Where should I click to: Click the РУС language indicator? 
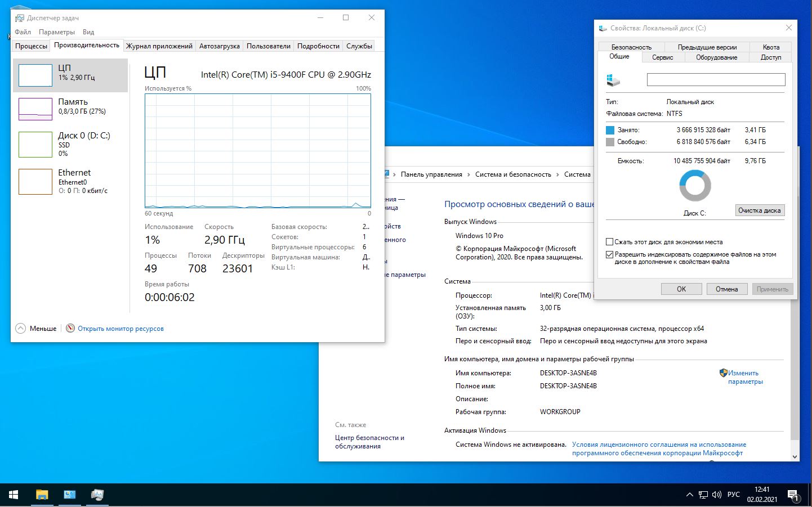click(x=734, y=495)
